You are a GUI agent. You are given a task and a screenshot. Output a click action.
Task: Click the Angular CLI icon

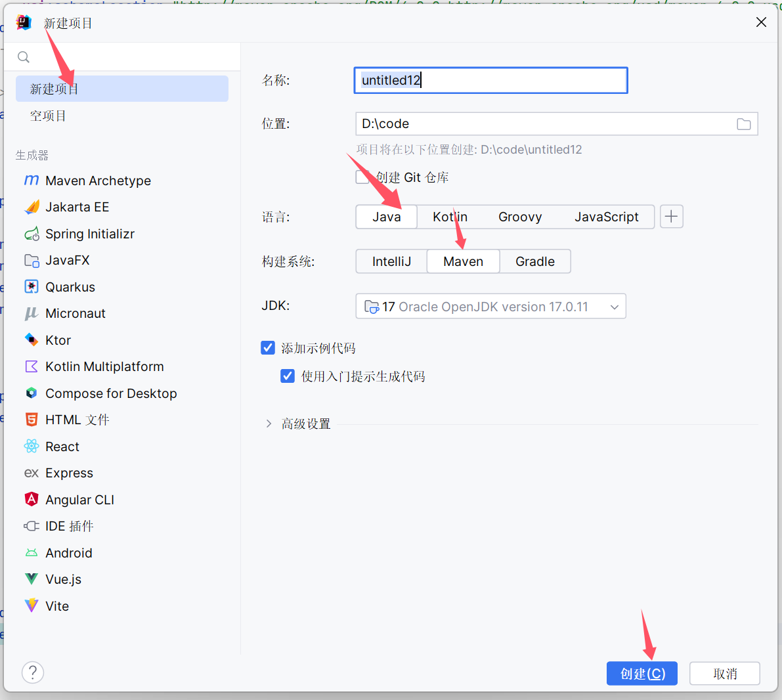[32, 500]
